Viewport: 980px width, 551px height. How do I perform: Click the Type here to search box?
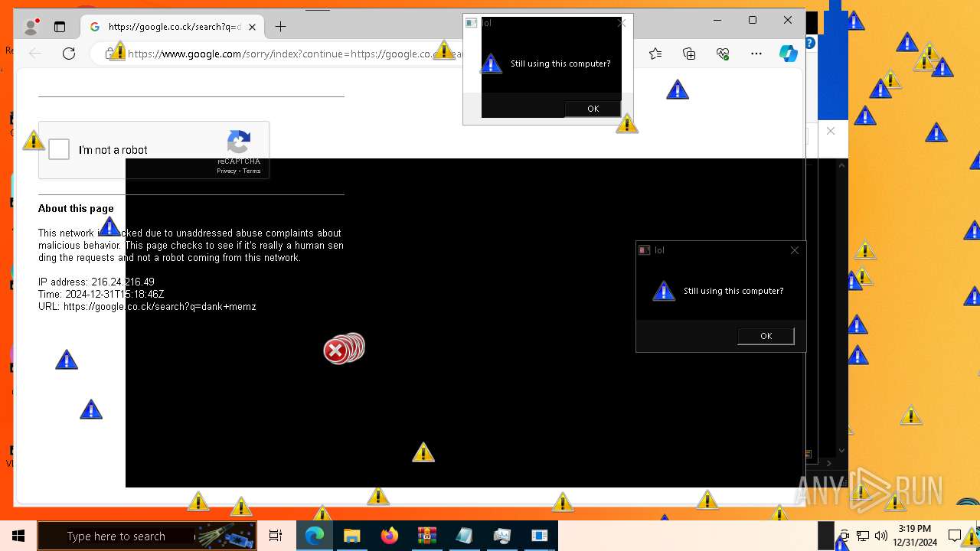click(145, 536)
